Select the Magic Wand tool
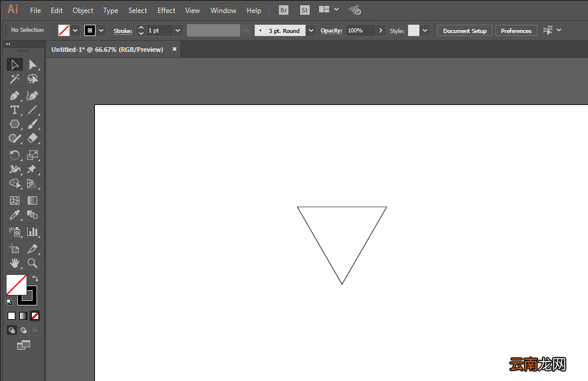The width and height of the screenshot is (588, 381). point(15,79)
